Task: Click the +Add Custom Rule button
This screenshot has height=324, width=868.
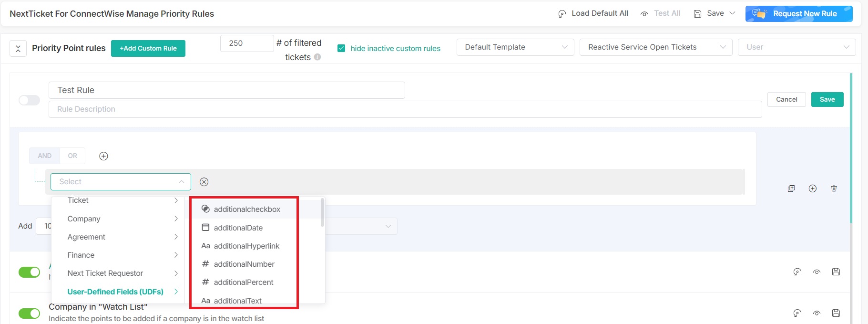Action: [148, 48]
